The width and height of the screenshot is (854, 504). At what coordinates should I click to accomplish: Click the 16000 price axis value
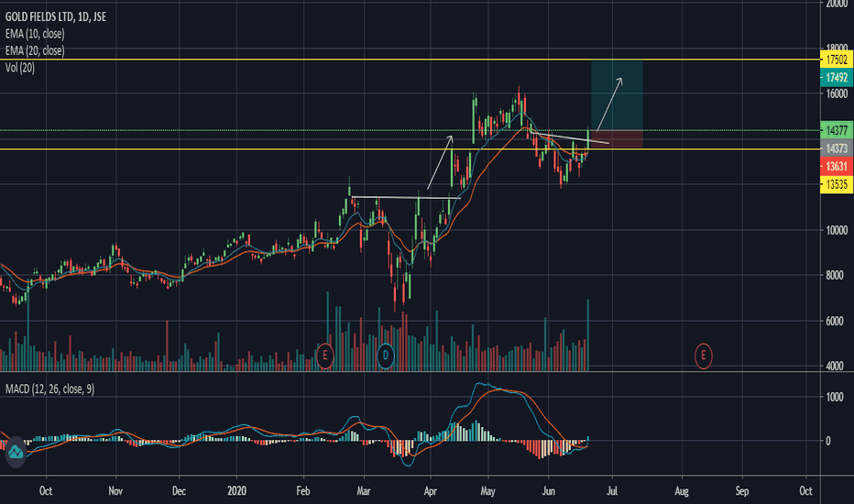837,93
